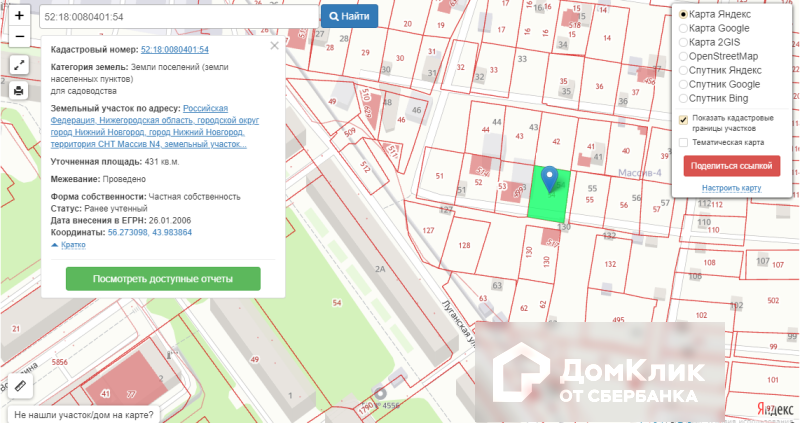Click the cadastral number search field
Screen dimensions: 800x423
click(x=179, y=17)
